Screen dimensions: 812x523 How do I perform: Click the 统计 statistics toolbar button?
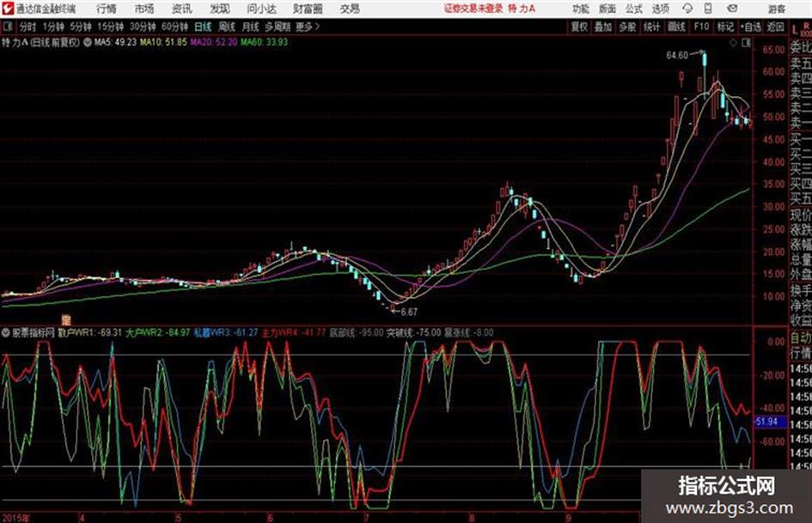(652, 27)
